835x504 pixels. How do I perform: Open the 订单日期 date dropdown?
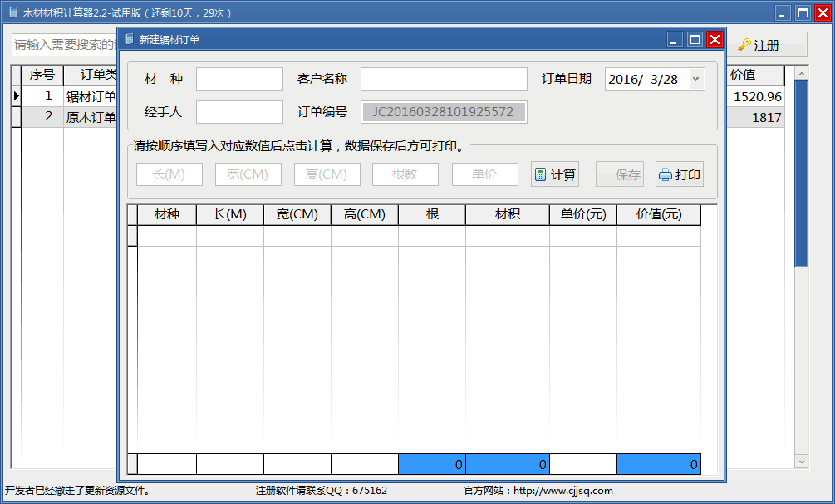[695, 79]
